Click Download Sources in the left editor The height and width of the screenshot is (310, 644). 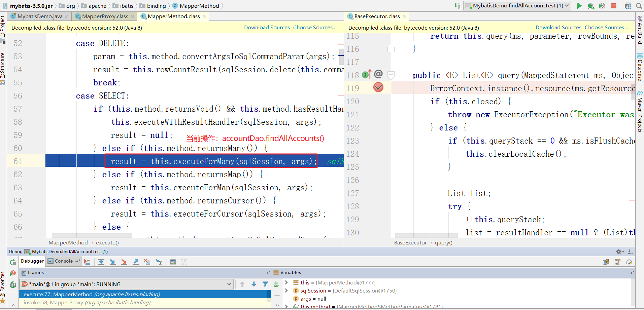(x=267, y=28)
